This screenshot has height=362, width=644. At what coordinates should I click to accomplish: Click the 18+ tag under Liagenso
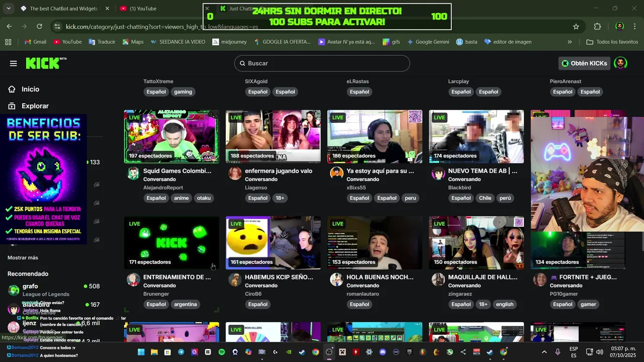(x=280, y=198)
